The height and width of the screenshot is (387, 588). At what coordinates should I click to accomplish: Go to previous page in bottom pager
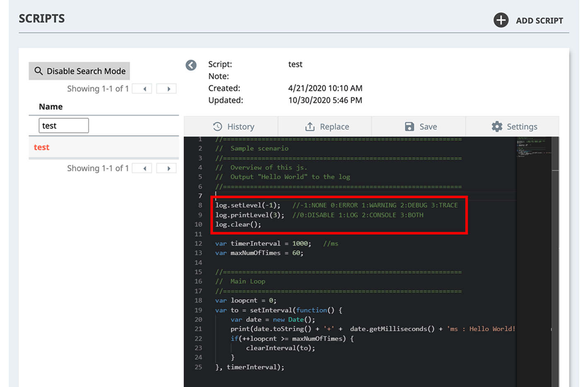coord(142,168)
